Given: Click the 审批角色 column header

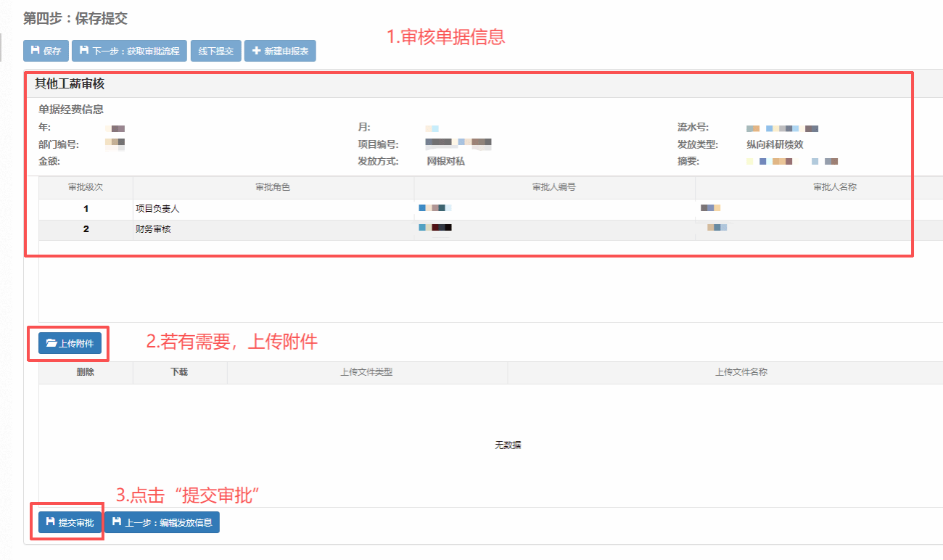Looking at the screenshot, I should click(273, 187).
